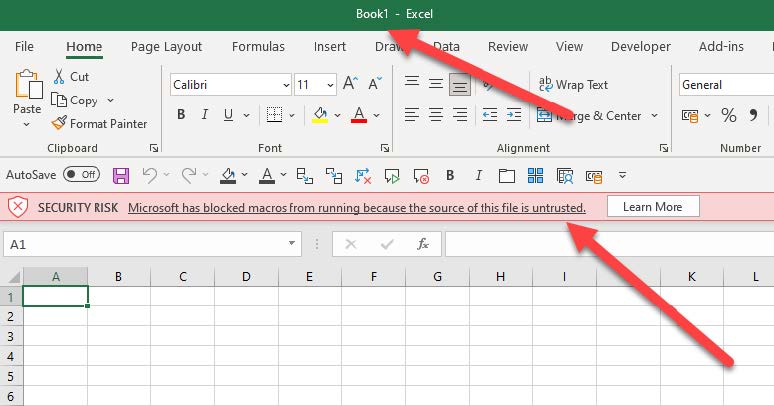Screen dimensions: 774x406
Task: Toggle Bold in the ribbon Font group
Action: point(181,115)
